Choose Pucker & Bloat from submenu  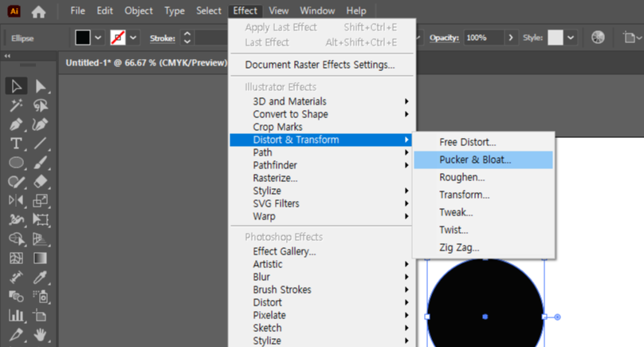point(484,160)
